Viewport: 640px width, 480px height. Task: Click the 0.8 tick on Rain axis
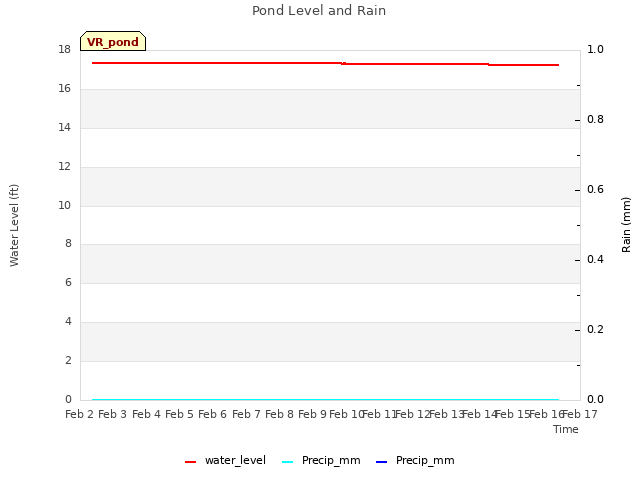click(x=595, y=119)
